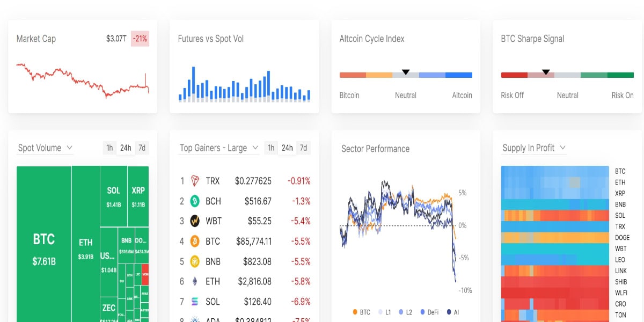
Task: Switch Spot Volume to the 7d tab
Action: [x=142, y=148]
